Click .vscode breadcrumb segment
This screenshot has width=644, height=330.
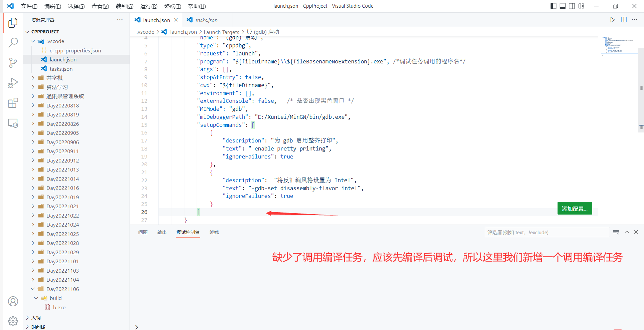(x=145, y=32)
